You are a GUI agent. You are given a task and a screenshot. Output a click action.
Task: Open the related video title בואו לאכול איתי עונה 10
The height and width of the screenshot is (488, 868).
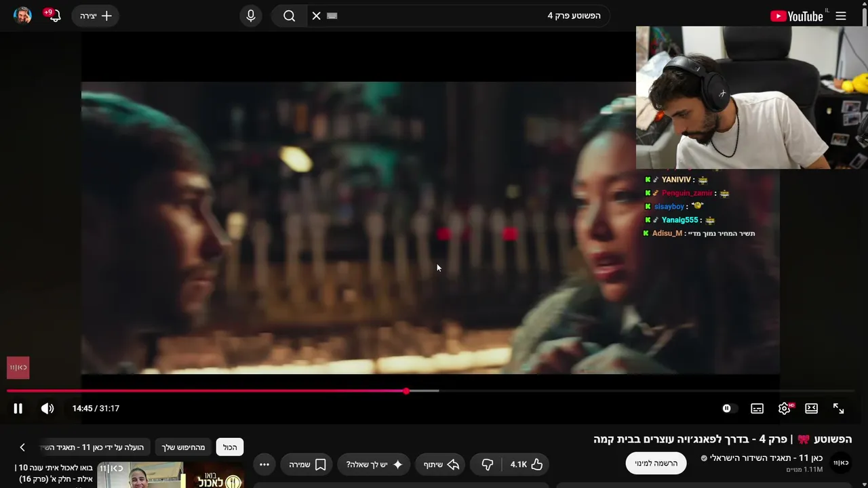pos(54,473)
